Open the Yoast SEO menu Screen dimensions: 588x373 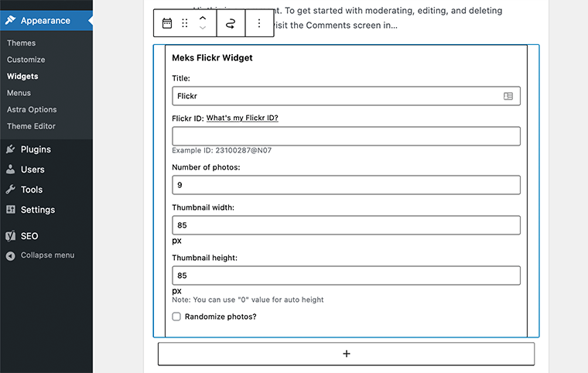(x=29, y=236)
